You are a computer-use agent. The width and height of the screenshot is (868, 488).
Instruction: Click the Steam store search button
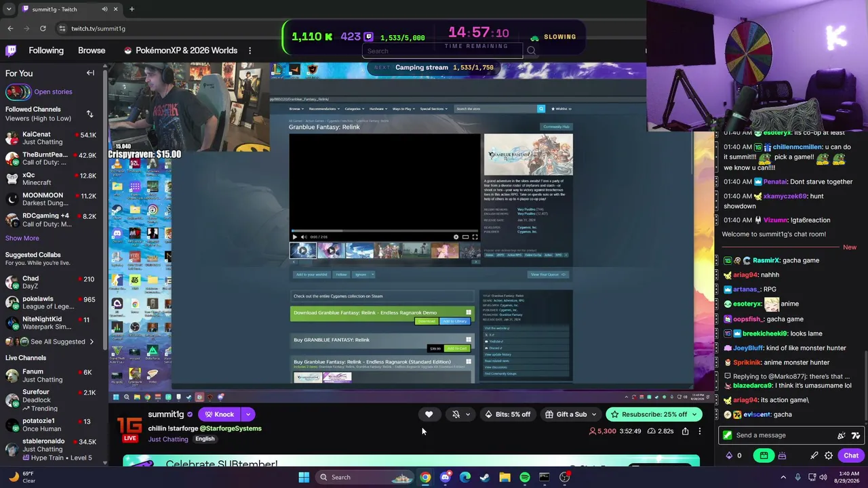[x=541, y=108]
